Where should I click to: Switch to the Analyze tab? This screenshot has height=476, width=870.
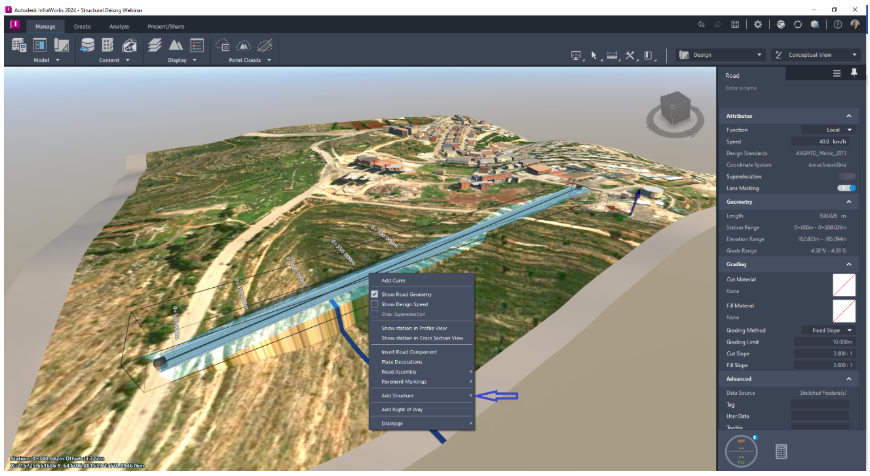point(119,26)
